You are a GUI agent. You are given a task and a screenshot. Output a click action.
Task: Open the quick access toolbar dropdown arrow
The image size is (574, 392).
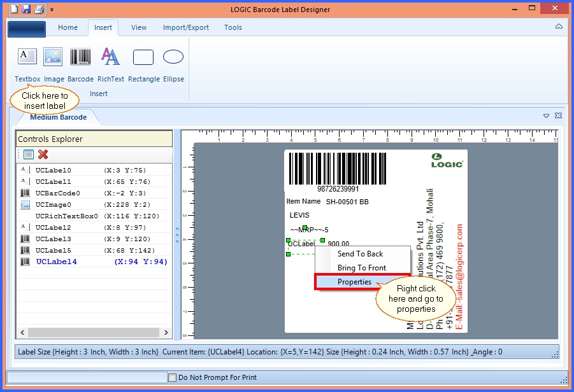pos(52,10)
